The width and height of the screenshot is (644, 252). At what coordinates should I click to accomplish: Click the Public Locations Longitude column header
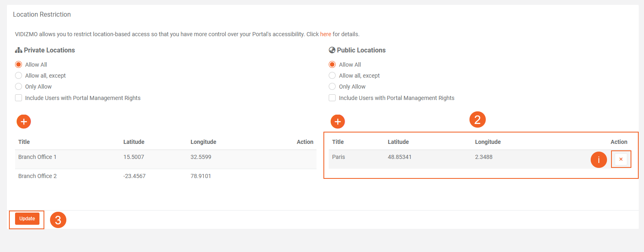pyautogui.click(x=488, y=142)
